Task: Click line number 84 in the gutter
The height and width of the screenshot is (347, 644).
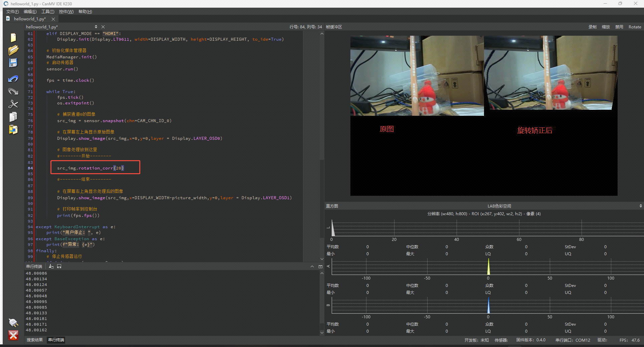Action: click(x=30, y=168)
